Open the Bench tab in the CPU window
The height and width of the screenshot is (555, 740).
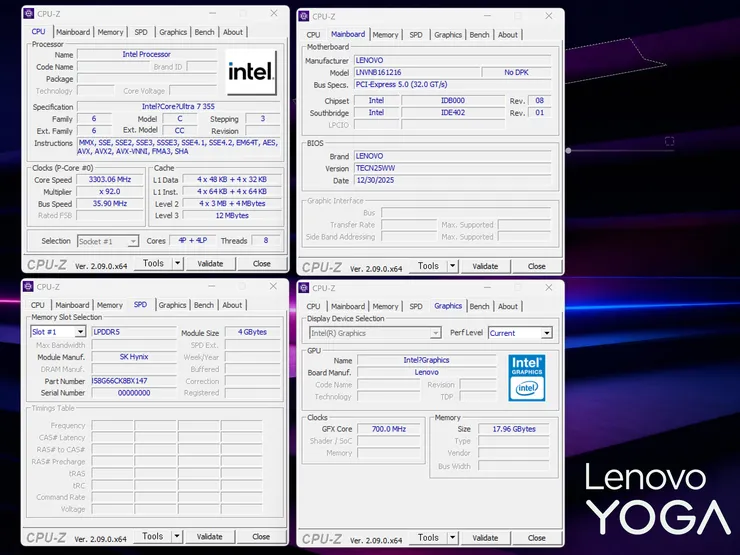204,32
